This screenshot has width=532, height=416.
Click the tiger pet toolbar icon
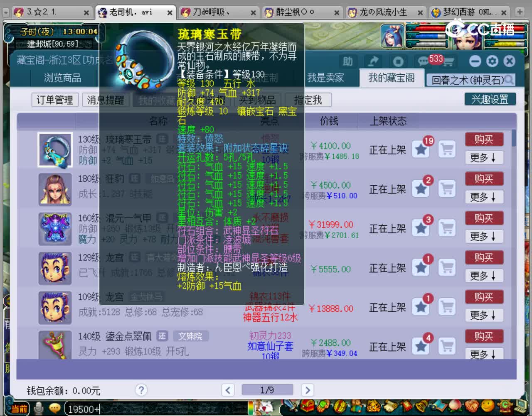pyautogui.click(x=373, y=406)
